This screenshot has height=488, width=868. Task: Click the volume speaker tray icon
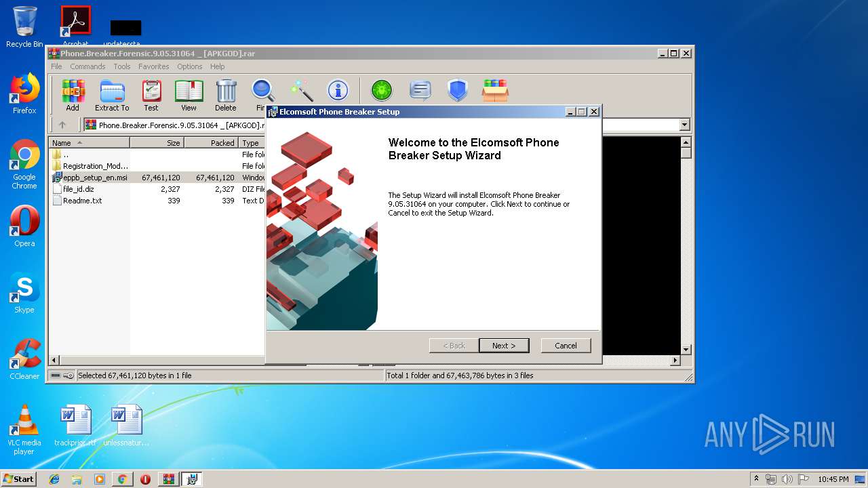tap(788, 479)
